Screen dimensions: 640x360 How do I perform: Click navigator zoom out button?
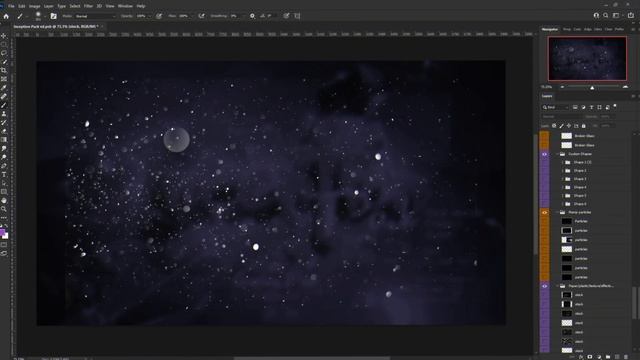click(562, 87)
